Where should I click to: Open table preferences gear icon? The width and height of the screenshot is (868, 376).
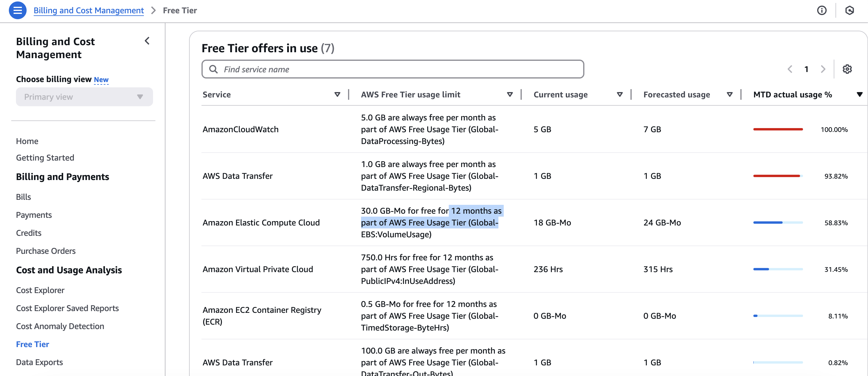pyautogui.click(x=847, y=69)
